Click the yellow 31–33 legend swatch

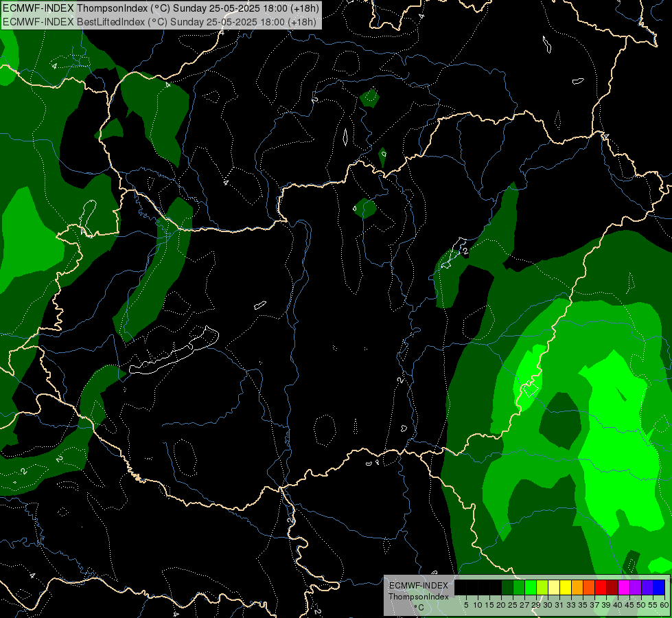point(566,587)
